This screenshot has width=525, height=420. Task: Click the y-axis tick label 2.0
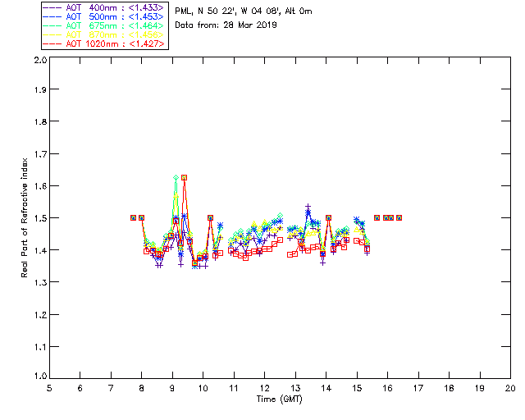[40, 60]
